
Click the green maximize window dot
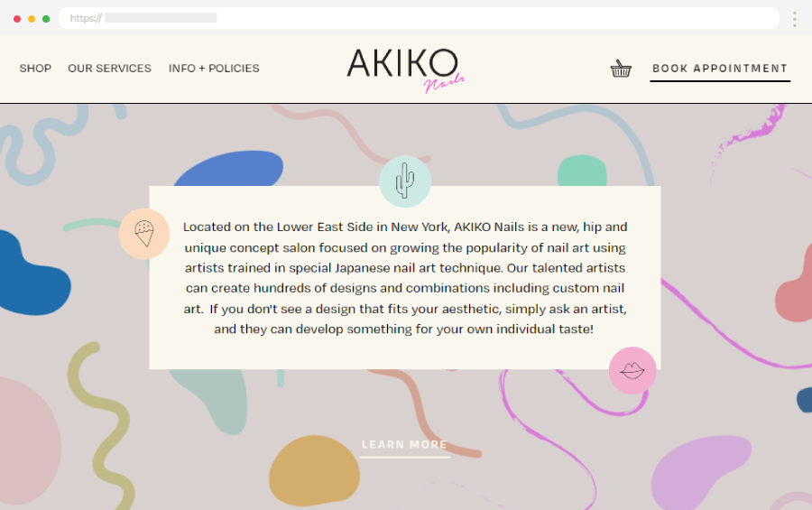coord(46,19)
